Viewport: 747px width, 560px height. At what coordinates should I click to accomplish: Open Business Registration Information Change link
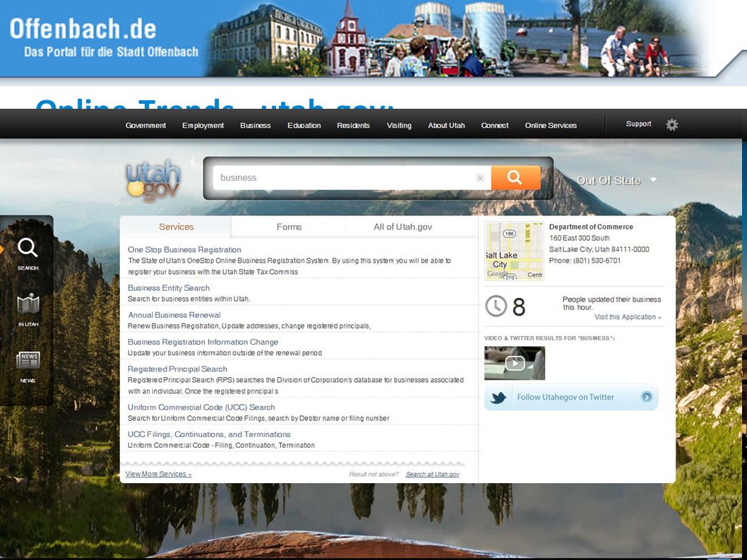[203, 342]
